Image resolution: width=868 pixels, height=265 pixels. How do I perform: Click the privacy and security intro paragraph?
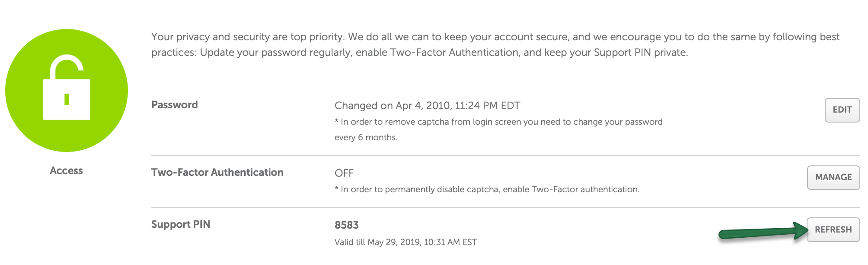(x=495, y=45)
